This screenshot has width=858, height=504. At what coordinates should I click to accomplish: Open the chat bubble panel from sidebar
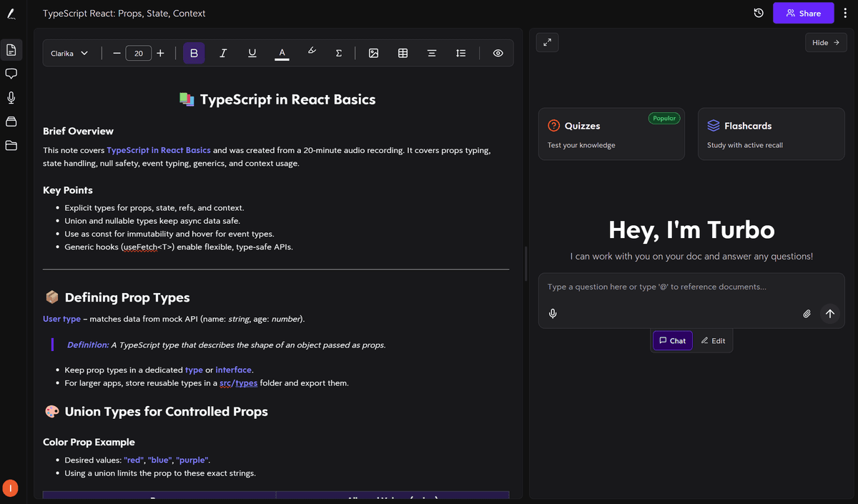coord(11,74)
